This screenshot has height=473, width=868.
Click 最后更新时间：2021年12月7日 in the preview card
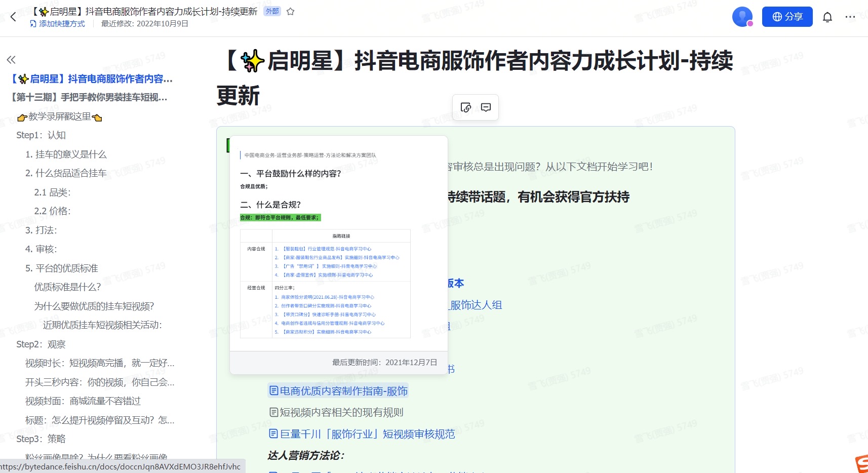(384, 363)
